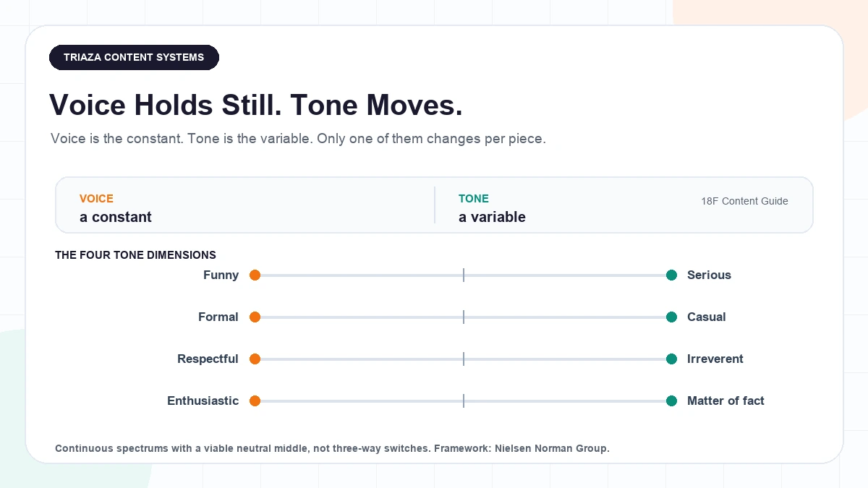Click the orange Respectful endpoint dot
Viewport: 868px width, 488px height.
pos(255,359)
